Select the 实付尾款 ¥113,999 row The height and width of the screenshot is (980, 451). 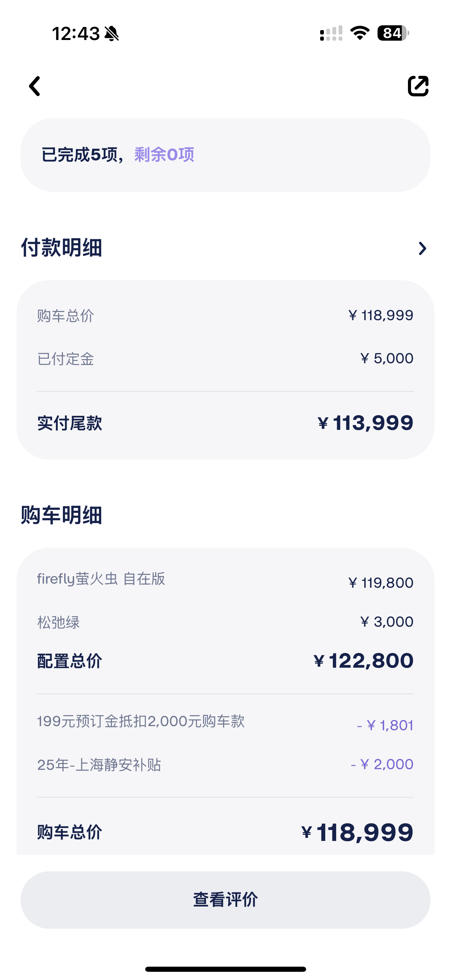tap(225, 423)
